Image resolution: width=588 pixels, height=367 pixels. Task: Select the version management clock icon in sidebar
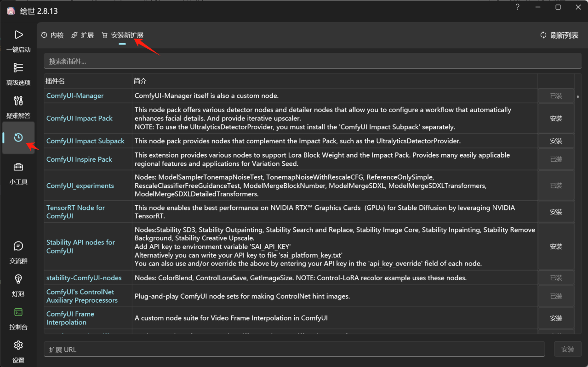(18, 137)
